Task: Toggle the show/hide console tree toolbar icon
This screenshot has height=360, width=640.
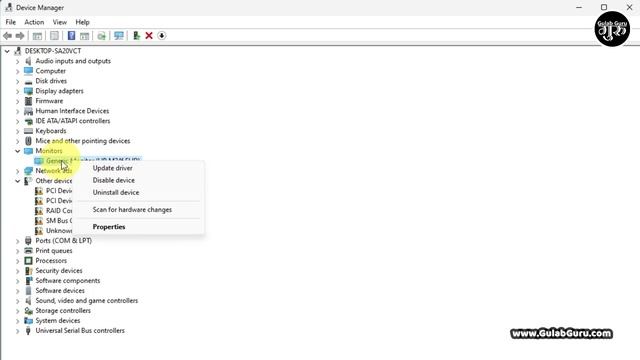Action: click(x=37, y=36)
